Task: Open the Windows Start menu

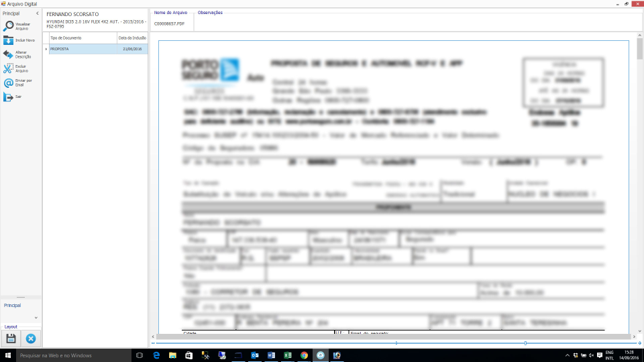Action: coord(8,355)
